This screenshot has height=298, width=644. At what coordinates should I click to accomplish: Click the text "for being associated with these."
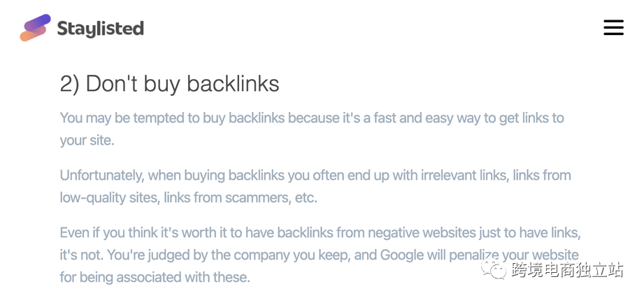click(x=155, y=278)
